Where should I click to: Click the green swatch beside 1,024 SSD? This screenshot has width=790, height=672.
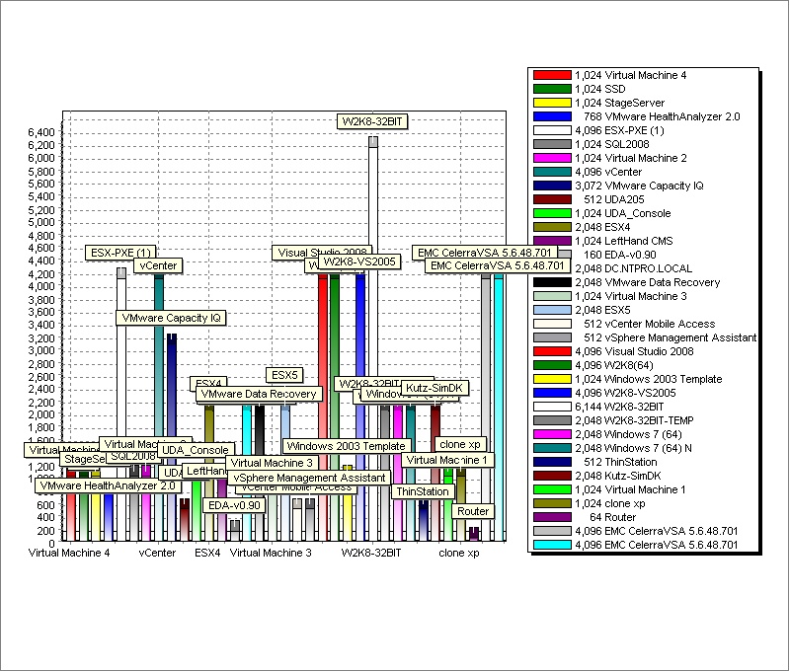coord(552,89)
